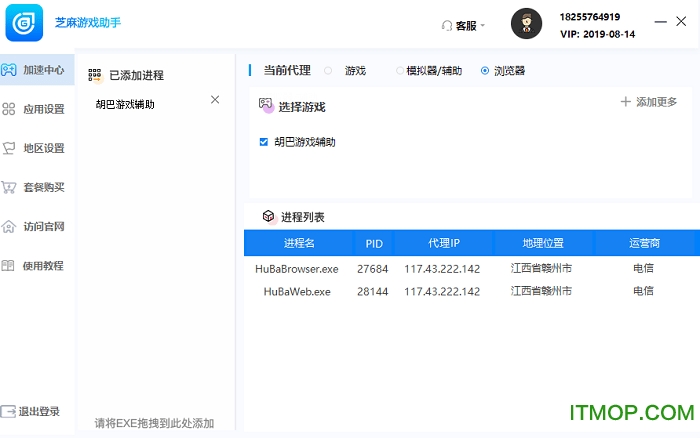The image size is (700, 438).
Task: Click the 选择游戏 gamepad icon
Action: click(x=266, y=105)
